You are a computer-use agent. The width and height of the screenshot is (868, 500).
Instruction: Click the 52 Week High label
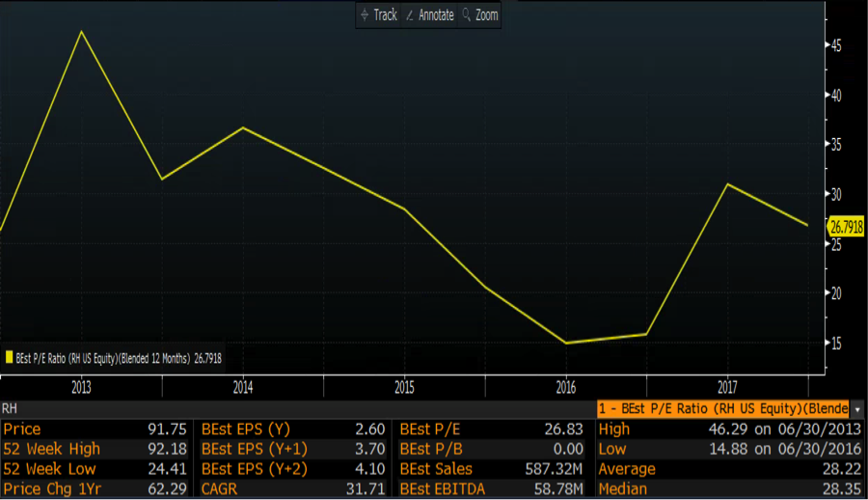pyautogui.click(x=51, y=449)
